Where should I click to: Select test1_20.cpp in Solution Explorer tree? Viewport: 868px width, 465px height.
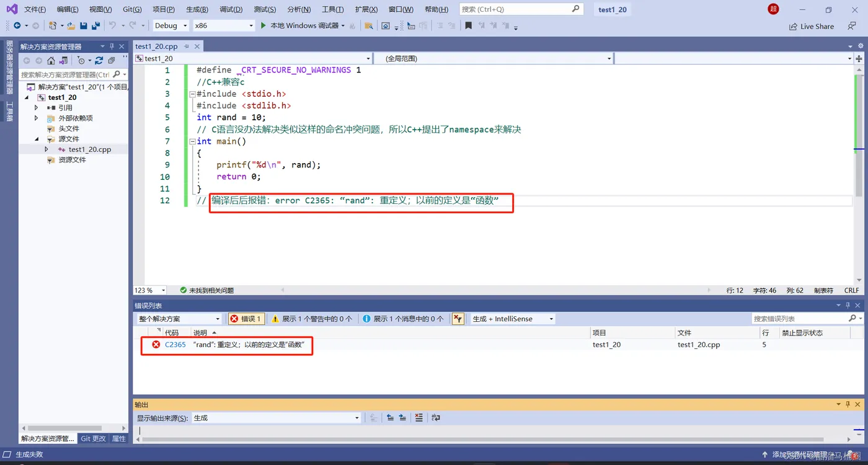point(90,149)
